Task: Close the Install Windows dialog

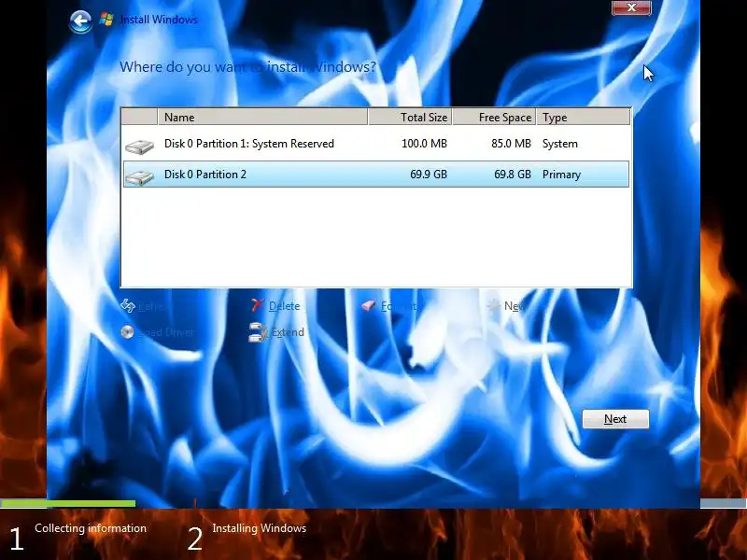Action: click(x=631, y=7)
